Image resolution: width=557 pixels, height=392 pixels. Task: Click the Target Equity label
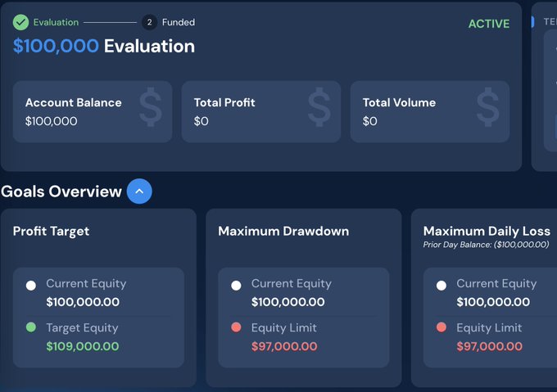82,328
